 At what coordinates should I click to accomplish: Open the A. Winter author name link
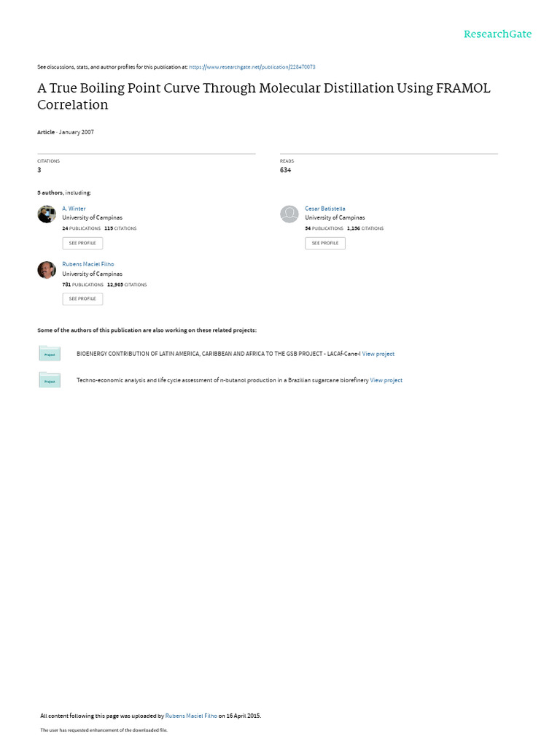pos(74,209)
